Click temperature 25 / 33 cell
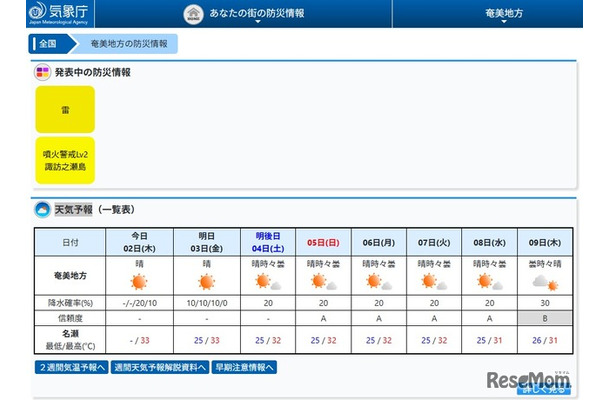Screen dimensions: 610x400 point(207,340)
